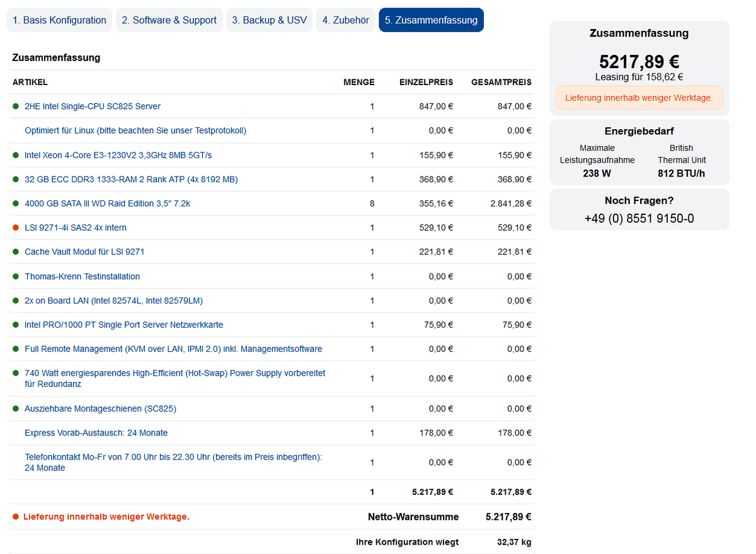
Task: Click the Optimiert für Linux link
Action: click(135, 131)
